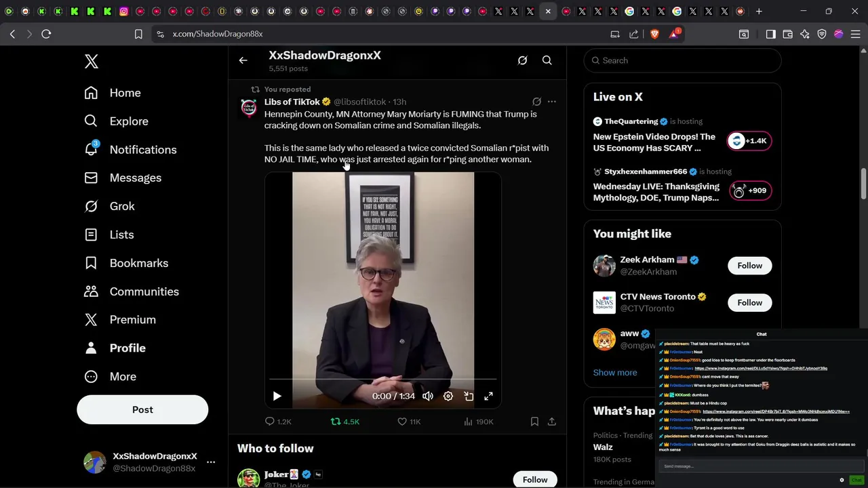Viewport: 868px width, 488px height.
Task: Open Communities in sidebar
Action: coord(132,291)
